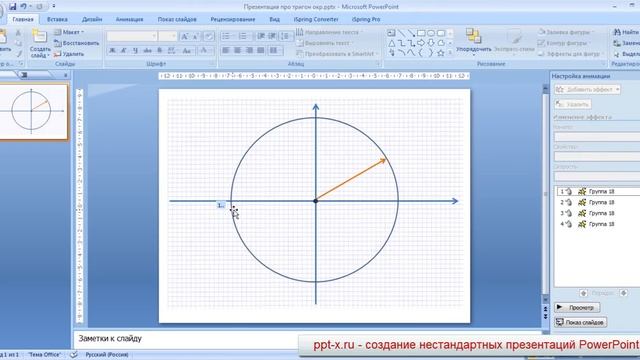
Task: Select the triangle shape
Action: click(x=391, y=43)
